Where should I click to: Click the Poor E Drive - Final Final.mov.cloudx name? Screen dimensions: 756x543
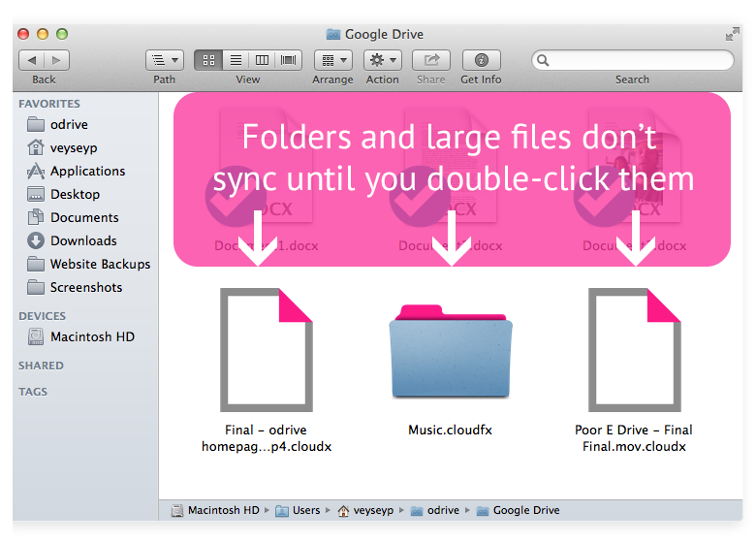click(634, 438)
